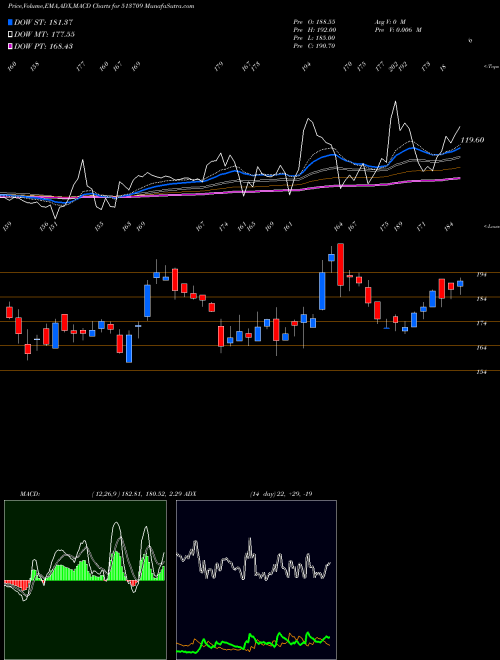Viewport: 500px width, 660px height.
Task: Select the 'DOW MT: 177.55' legend text
Action: tap(44, 34)
